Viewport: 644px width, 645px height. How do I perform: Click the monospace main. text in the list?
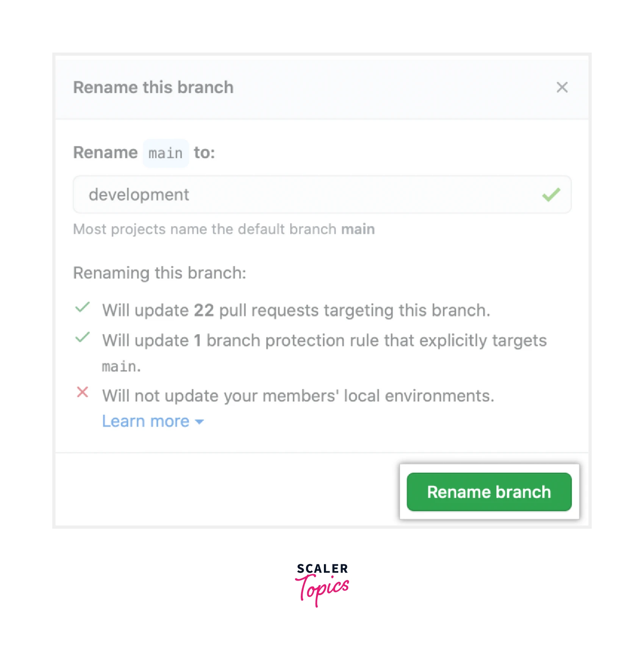(121, 367)
